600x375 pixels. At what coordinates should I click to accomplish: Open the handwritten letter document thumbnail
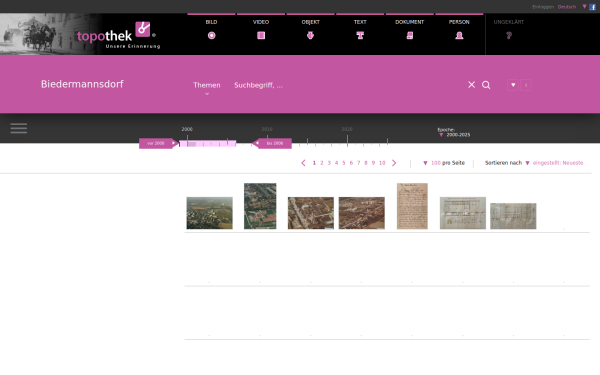(x=412, y=206)
